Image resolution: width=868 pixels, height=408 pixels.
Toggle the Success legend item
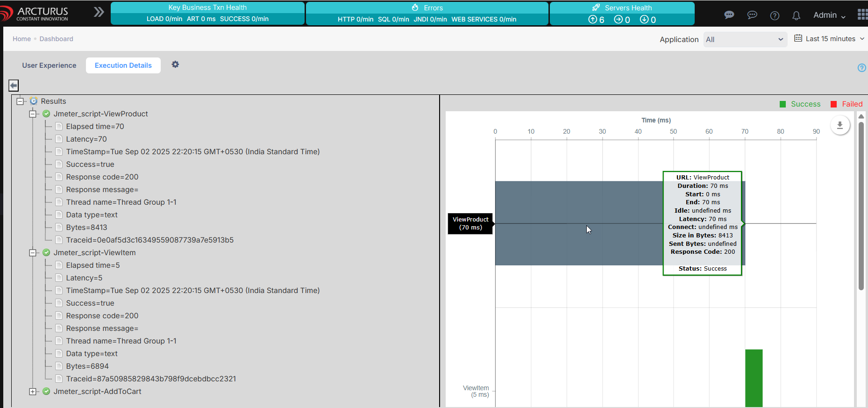point(800,104)
